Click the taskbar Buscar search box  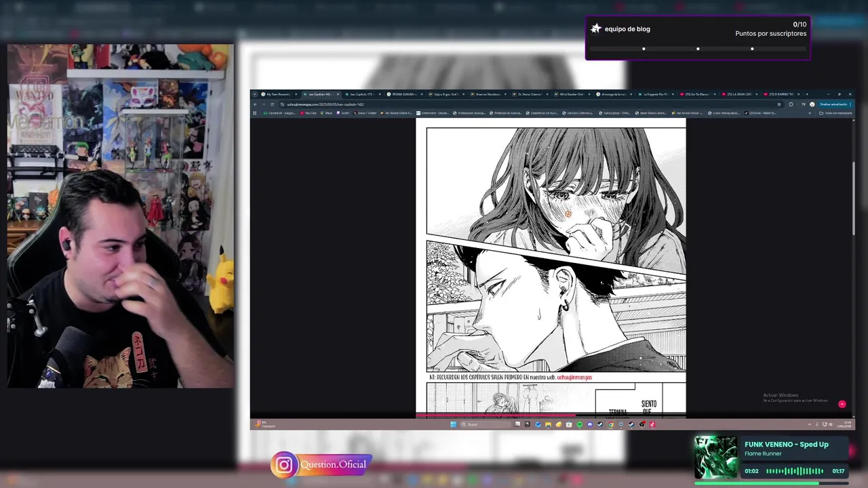486,424
